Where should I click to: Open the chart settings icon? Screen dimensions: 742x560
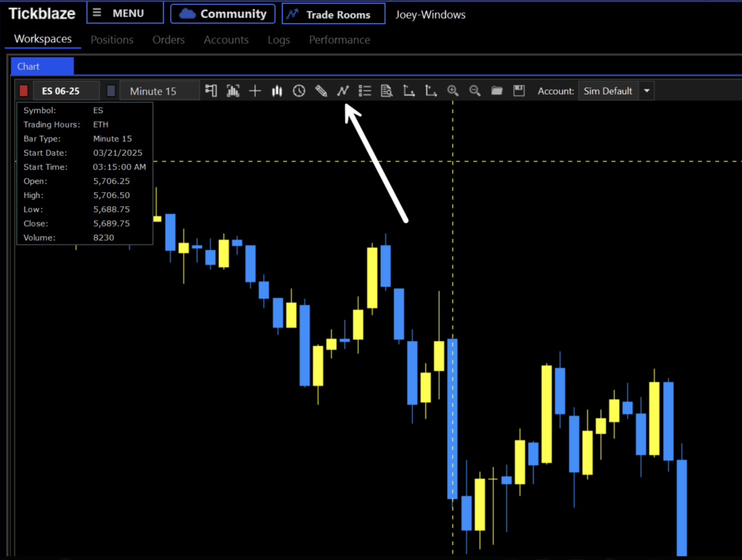[210, 90]
